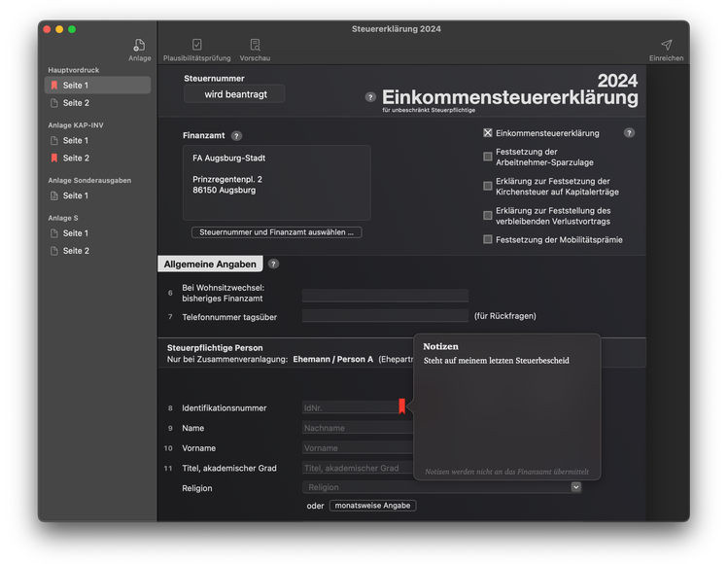Enable Festsetzung der Arbeitnehmer-Sparzulage checkbox
Viewport: 728px width, 564px height.
tap(488, 157)
